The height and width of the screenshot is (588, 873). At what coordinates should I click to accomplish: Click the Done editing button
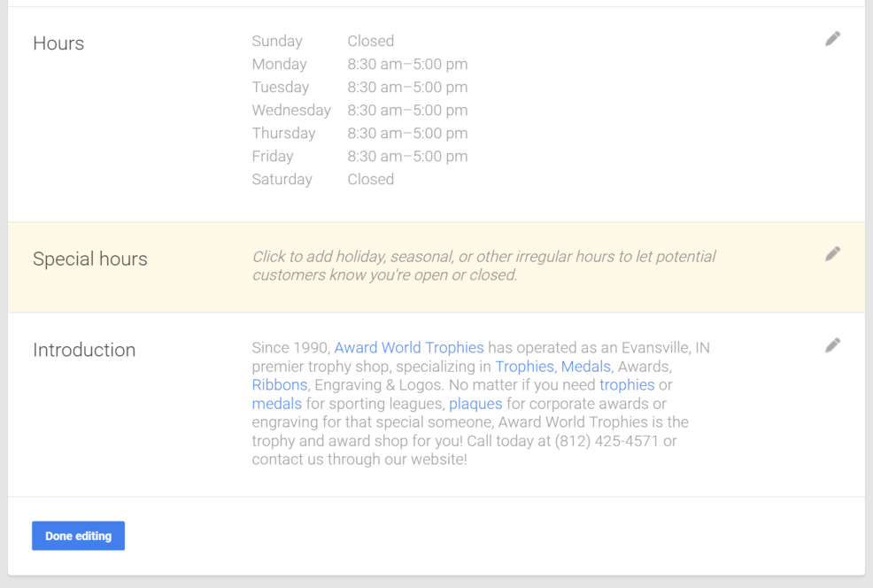click(78, 536)
